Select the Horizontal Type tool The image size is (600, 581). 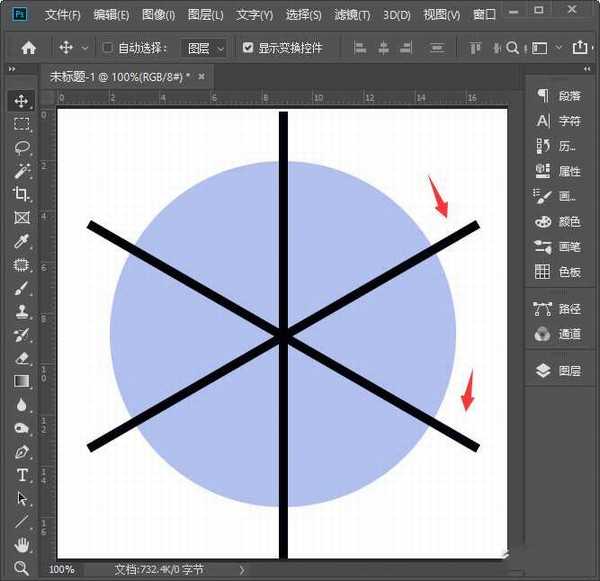coord(21,475)
